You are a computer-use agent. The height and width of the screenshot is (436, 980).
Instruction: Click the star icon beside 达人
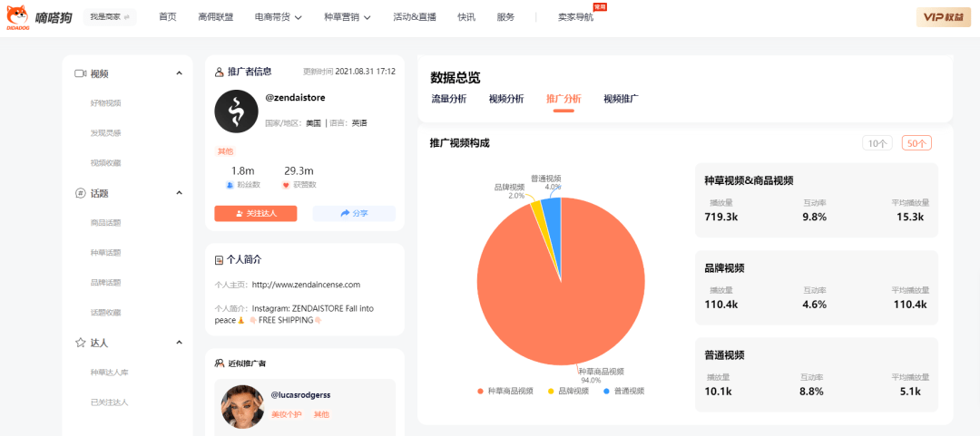point(80,343)
